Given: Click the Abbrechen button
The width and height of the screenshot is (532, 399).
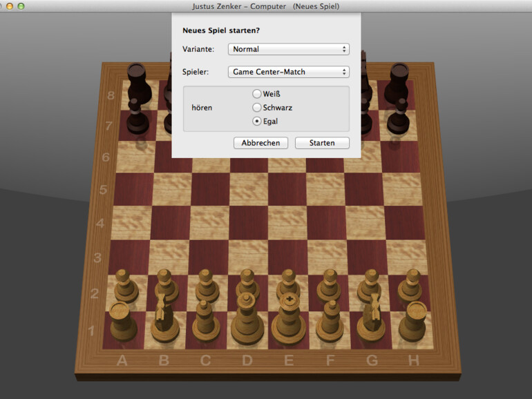Looking at the screenshot, I should coord(260,143).
